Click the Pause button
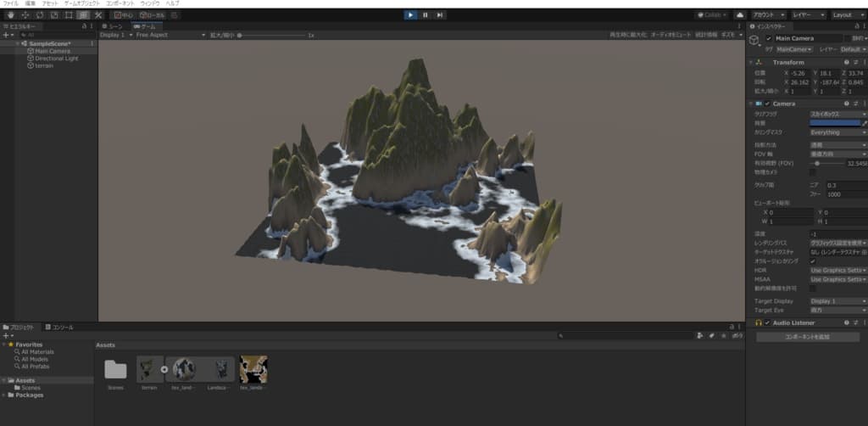This screenshot has height=426, width=868. [x=426, y=14]
